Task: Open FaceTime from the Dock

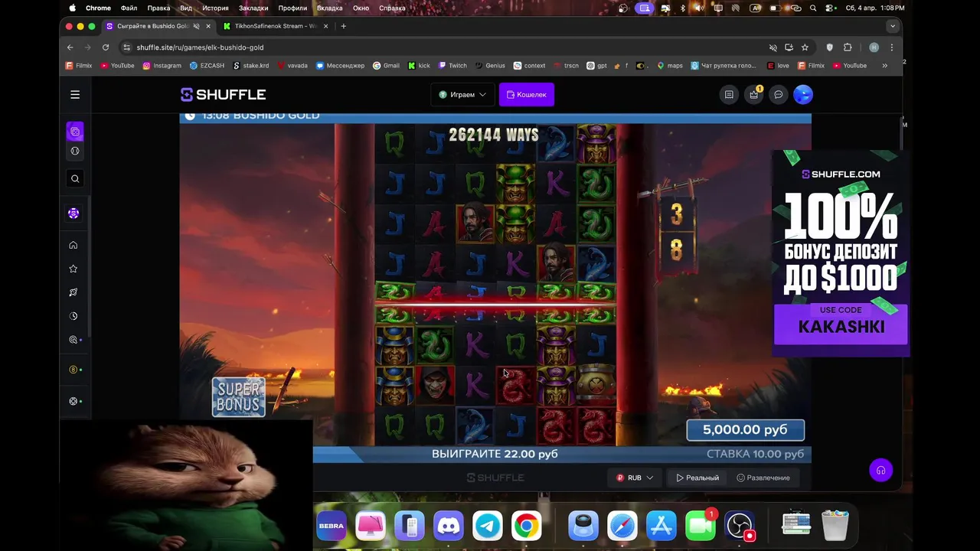Action: click(701, 526)
